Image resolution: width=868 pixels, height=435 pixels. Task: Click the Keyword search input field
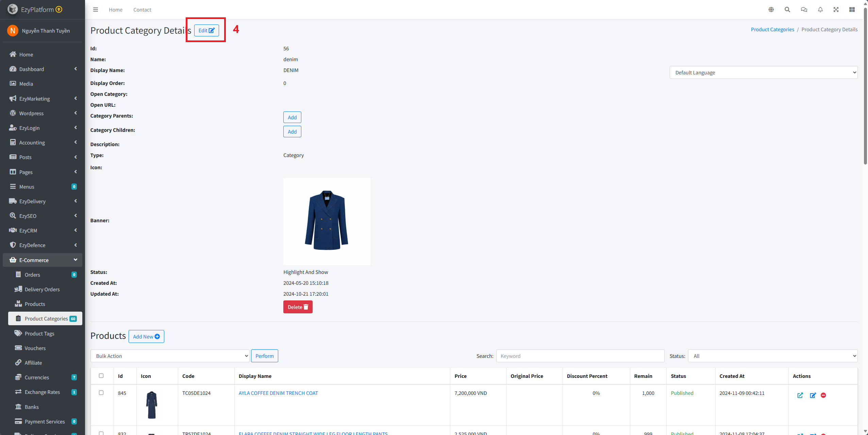point(580,356)
